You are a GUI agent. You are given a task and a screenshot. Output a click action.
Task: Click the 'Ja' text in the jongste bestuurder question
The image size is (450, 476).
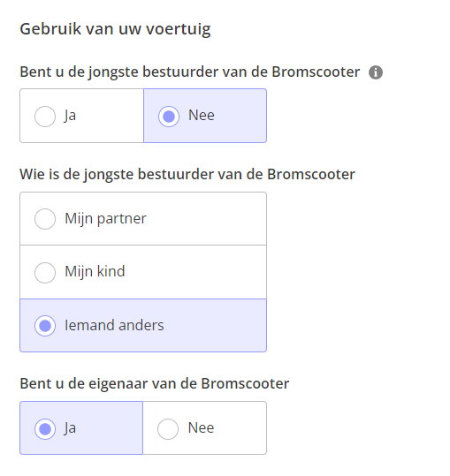70,116
